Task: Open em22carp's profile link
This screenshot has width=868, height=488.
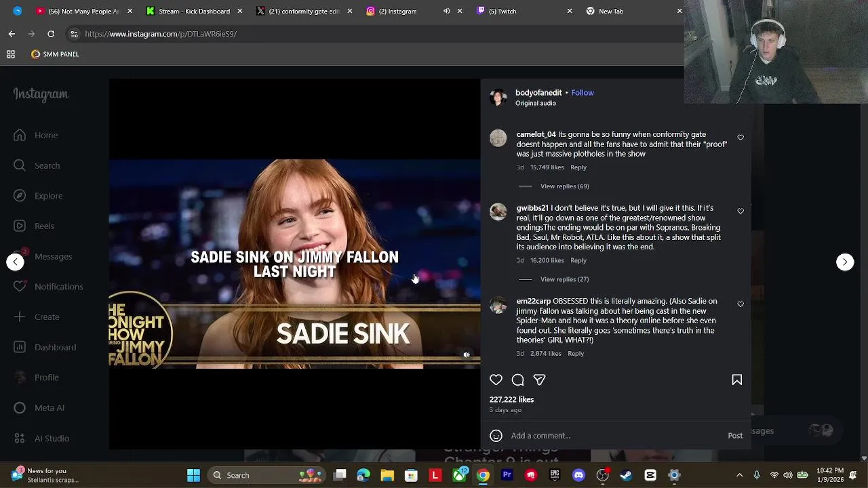Action: pyautogui.click(x=534, y=301)
